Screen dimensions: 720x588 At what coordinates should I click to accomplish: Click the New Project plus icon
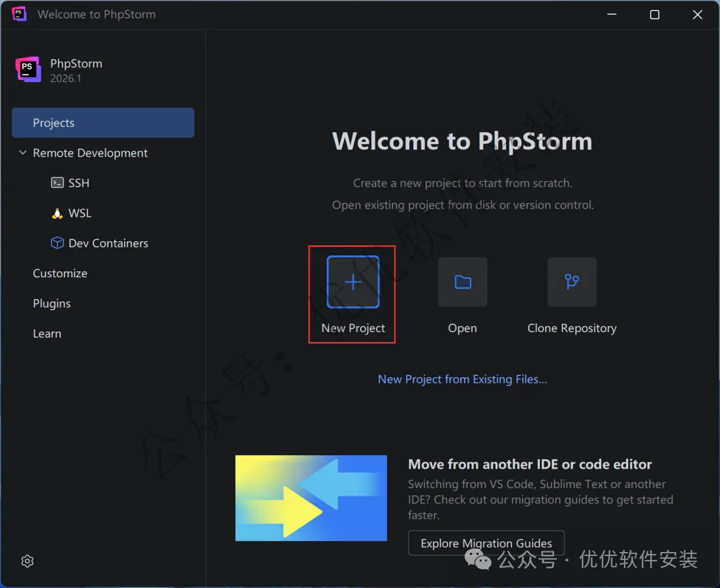pos(353,282)
